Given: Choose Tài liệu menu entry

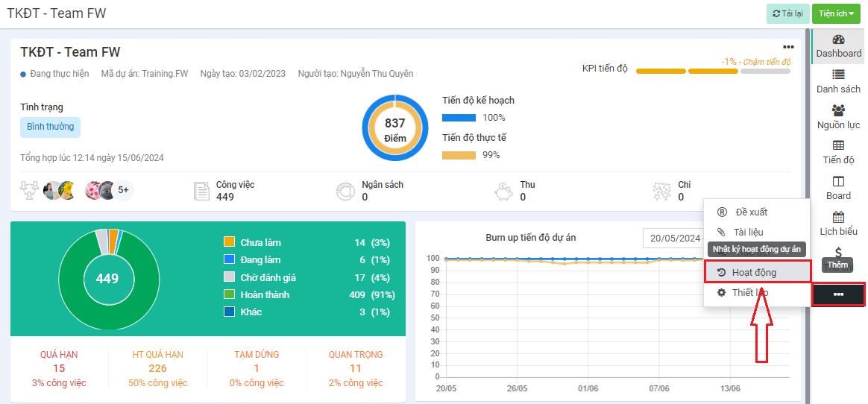Looking at the screenshot, I should [x=748, y=232].
